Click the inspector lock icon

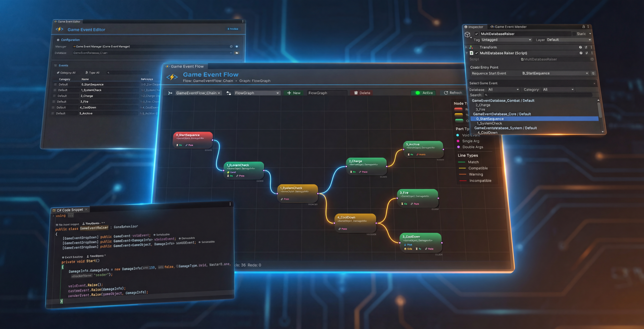click(x=584, y=26)
